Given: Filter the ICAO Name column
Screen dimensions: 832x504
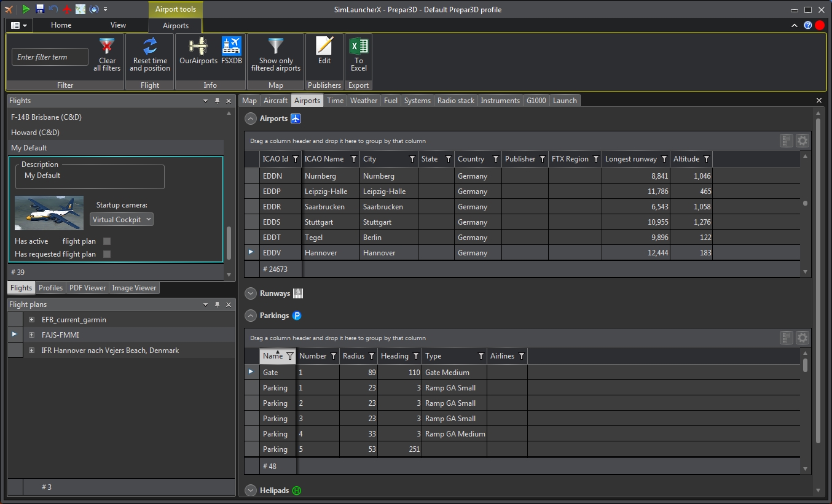Looking at the screenshot, I should (354, 160).
